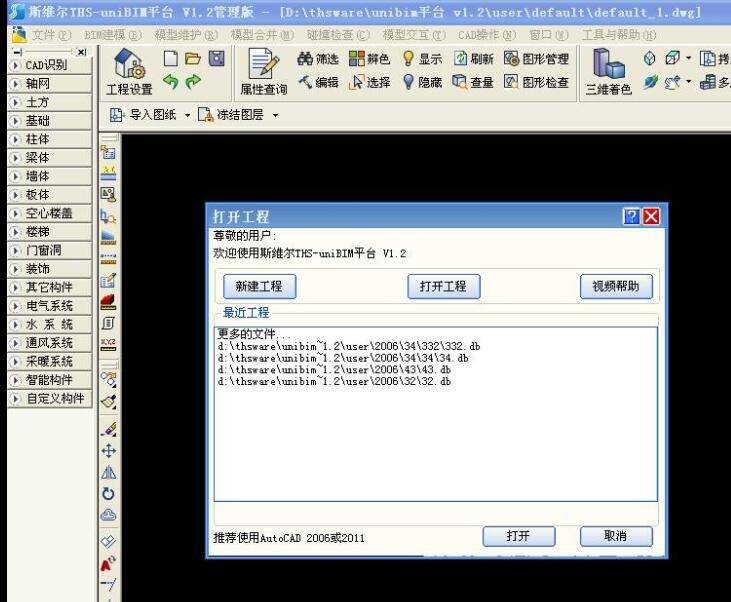Click the 打开工程 button in dialog
The width and height of the screenshot is (731, 602).
[443, 286]
